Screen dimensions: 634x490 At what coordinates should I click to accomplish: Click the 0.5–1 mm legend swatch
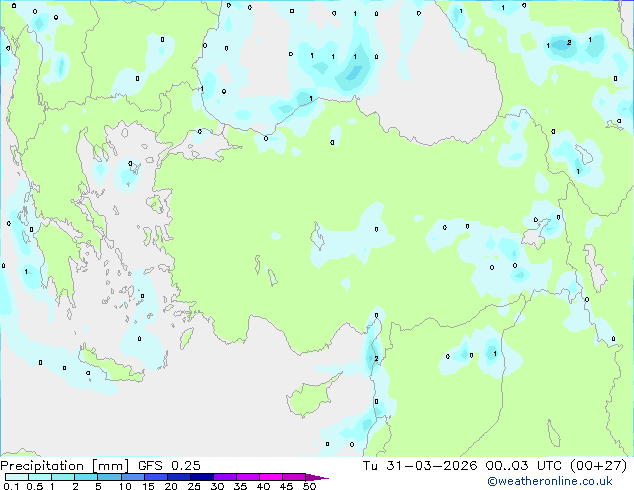pos(40,477)
